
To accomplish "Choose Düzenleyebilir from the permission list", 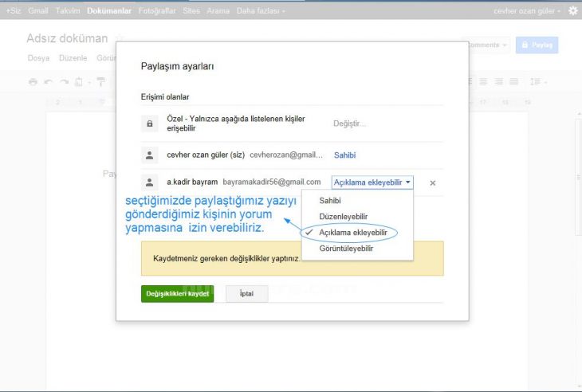I will pos(343,217).
